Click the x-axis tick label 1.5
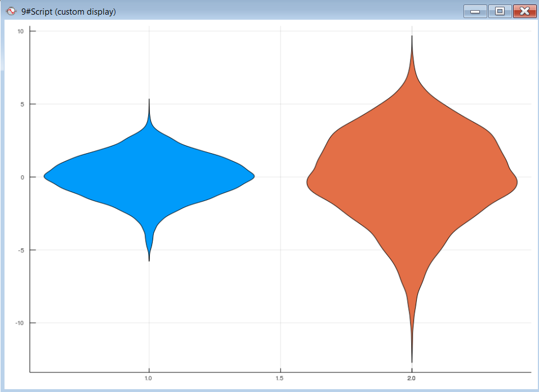Viewport: 539px width, 392px height. click(280, 378)
